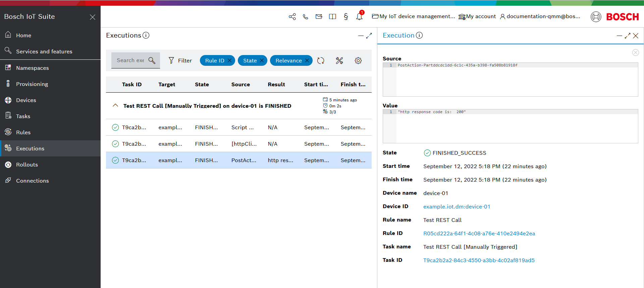
Task: Close the Bosch IoT Suite sidebar
Action: click(93, 17)
